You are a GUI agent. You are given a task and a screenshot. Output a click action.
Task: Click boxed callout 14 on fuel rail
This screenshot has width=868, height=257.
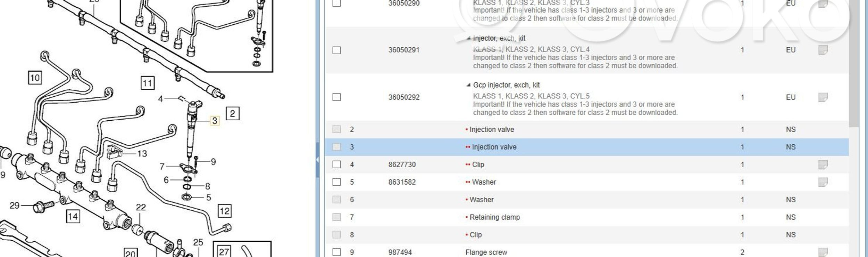pyautogui.click(x=73, y=217)
